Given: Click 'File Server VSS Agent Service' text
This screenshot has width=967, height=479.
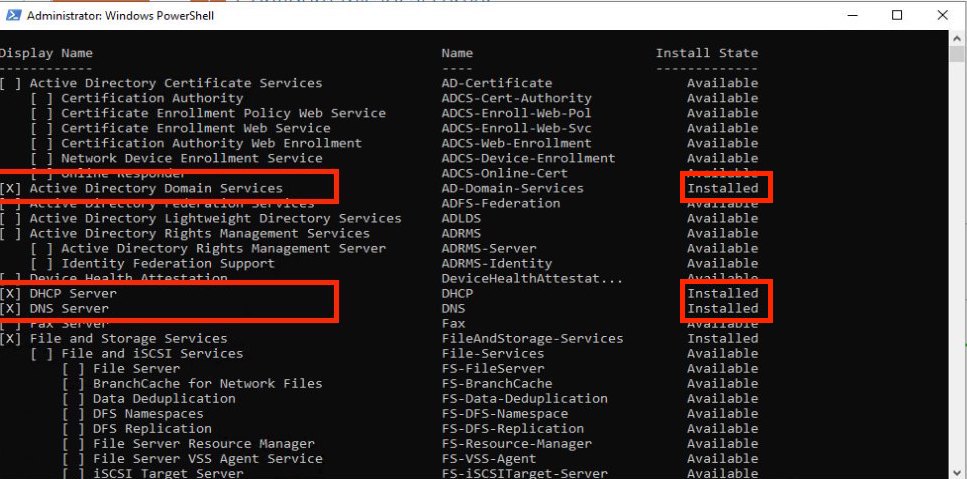Looking at the screenshot, I should (x=208, y=459).
